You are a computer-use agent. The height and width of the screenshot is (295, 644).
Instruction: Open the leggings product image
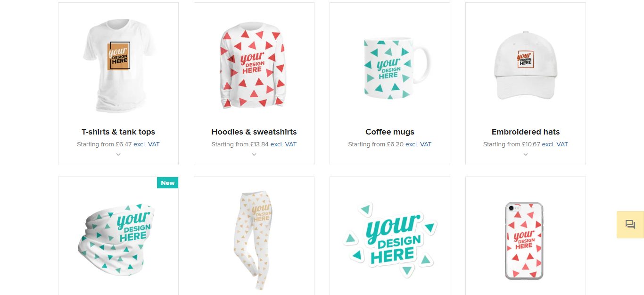[x=254, y=241]
